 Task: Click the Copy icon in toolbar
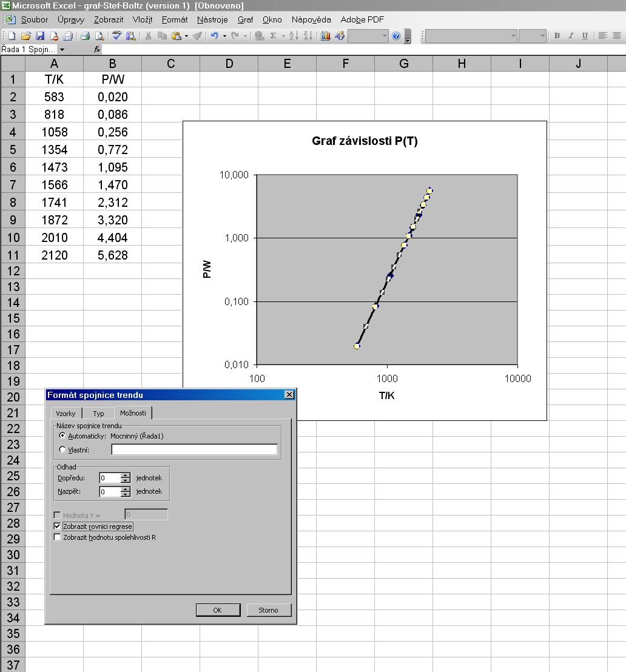click(162, 36)
